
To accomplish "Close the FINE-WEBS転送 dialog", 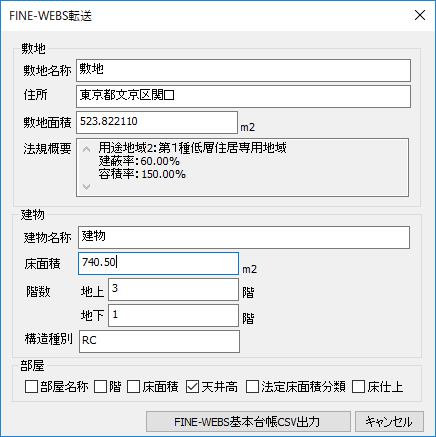I will [x=420, y=15].
